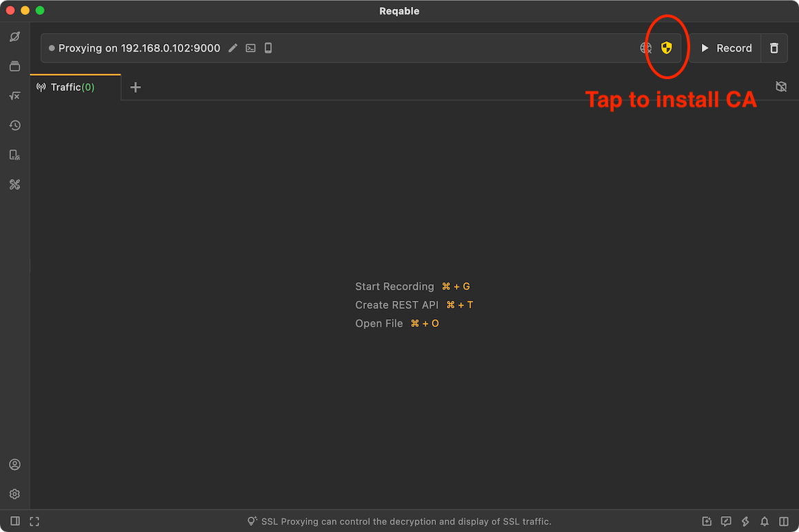Open settings gear in sidebar
Screen dimensions: 799x532
click(x=14, y=494)
